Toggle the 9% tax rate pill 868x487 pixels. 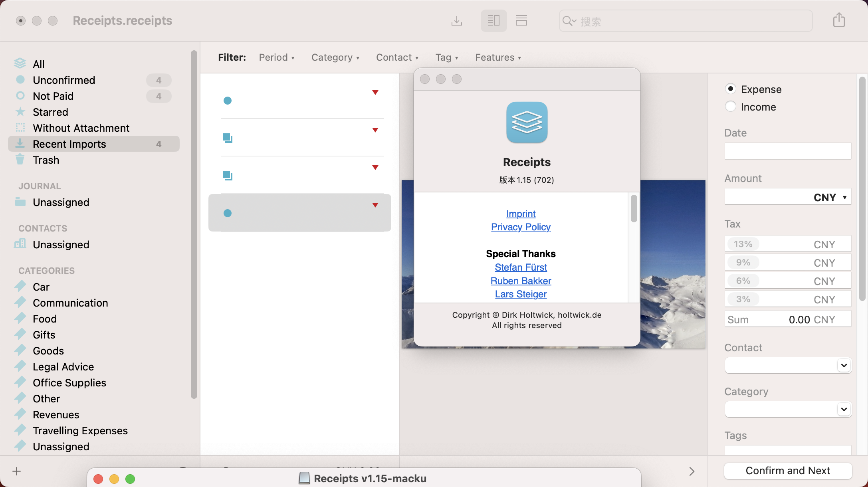(x=743, y=262)
